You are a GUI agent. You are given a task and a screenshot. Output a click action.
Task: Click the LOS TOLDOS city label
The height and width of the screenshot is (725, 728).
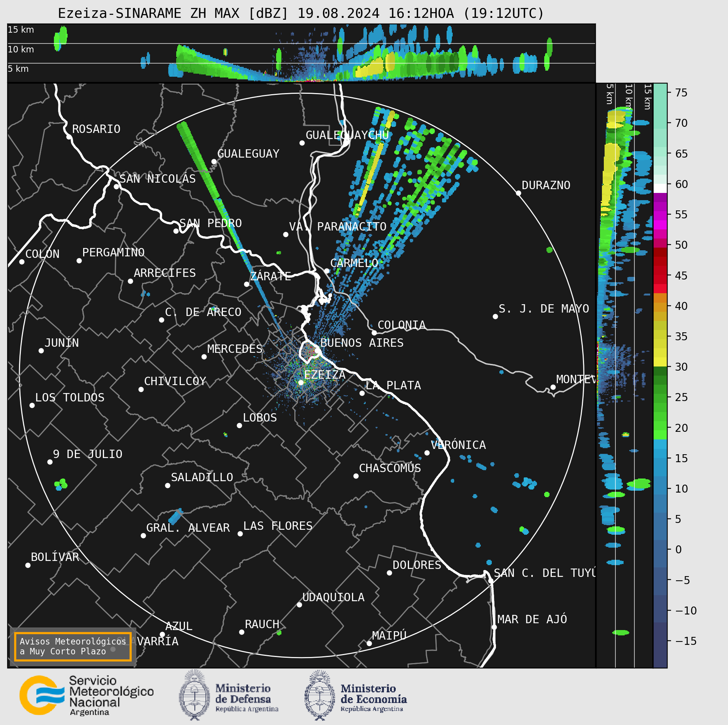click(x=70, y=398)
